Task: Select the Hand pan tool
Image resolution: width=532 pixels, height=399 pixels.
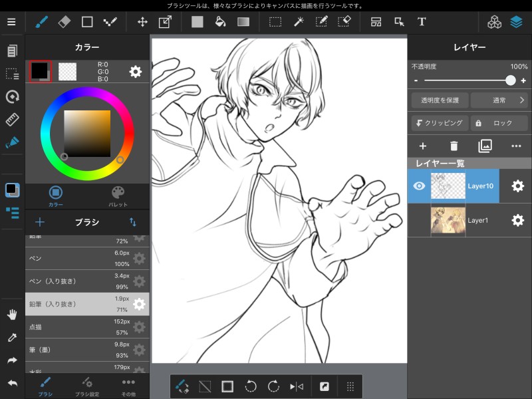Action: click(12, 315)
